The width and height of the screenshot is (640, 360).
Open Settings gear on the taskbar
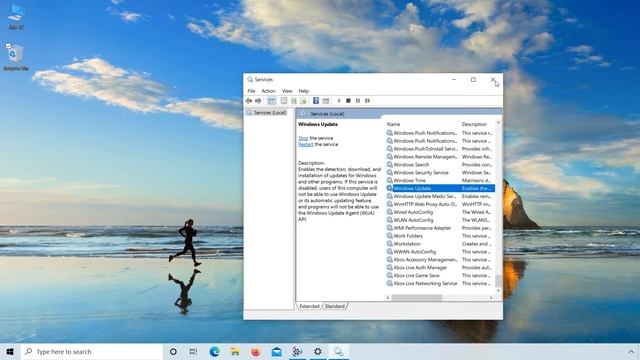(x=318, y=351)
